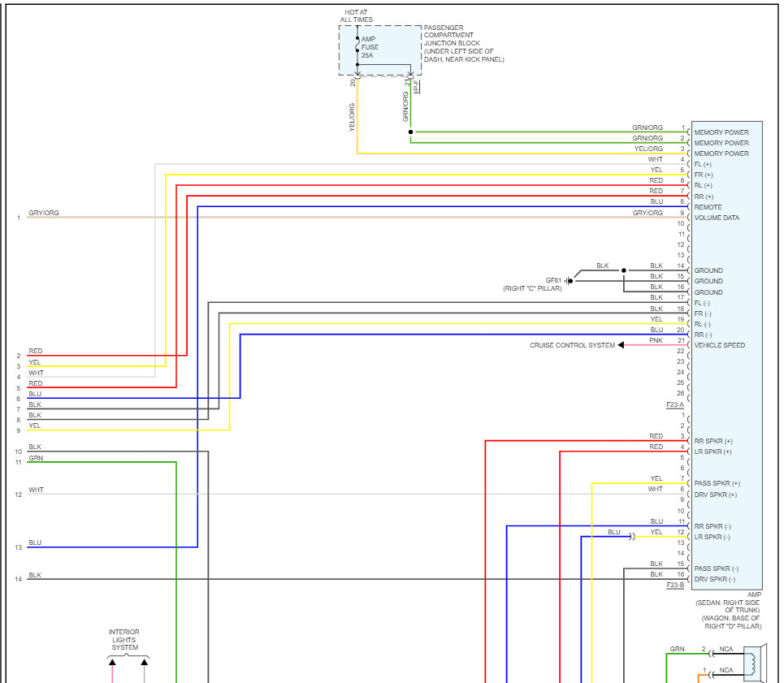Select the 'PASS SPKR (+)' label
The width and height of the screenshot is (784, 683).
717,483
